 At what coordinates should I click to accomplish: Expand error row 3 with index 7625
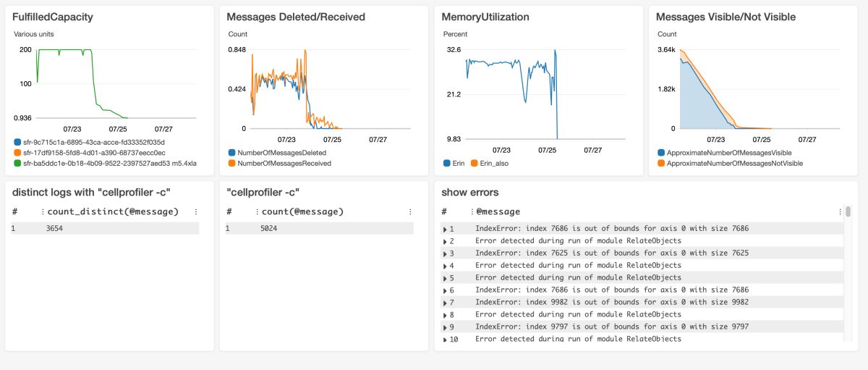tap(446, 253)
